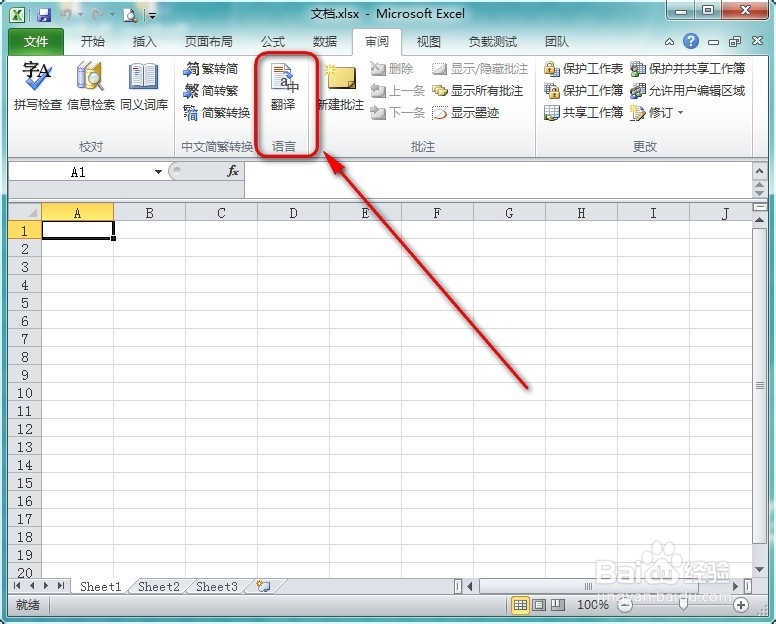Click the Name Box showing A1
The height and width of the screenshot is (624, 776).
(79, 172)
